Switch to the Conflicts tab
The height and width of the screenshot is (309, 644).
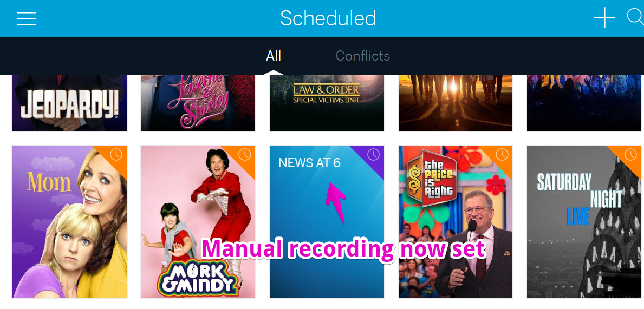click(363, 56)
